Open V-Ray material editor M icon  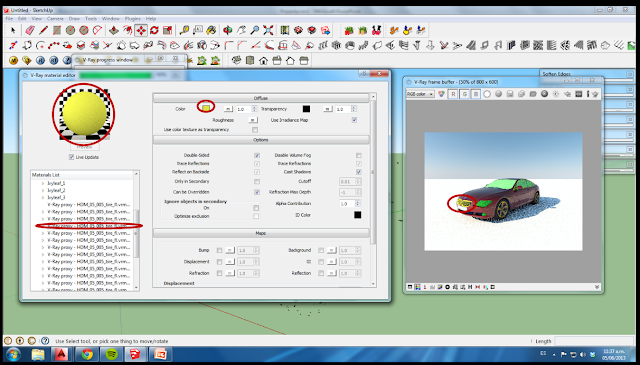13,61
